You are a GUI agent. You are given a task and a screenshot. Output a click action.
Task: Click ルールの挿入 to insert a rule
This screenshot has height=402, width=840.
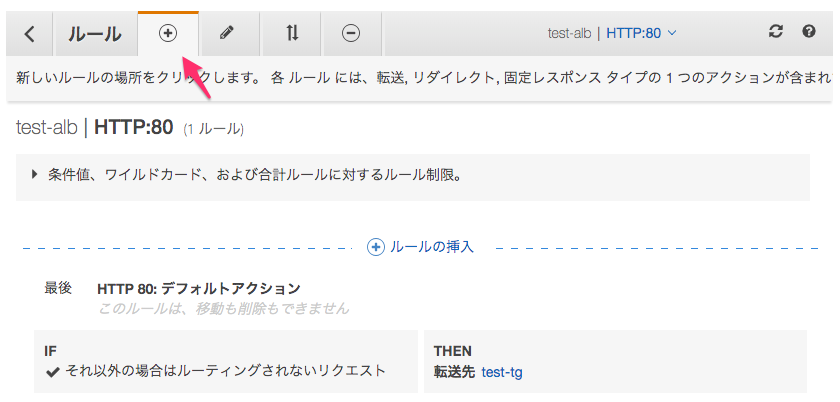[x=421, y=247]
